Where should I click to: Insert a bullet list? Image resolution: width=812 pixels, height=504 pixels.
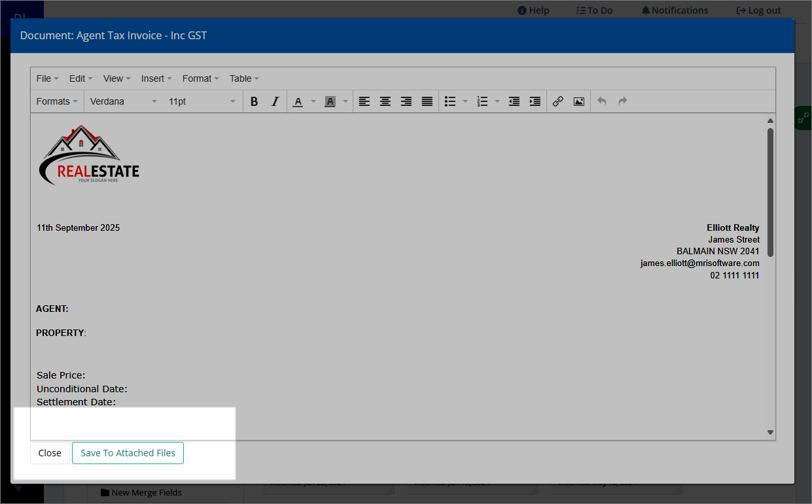(x=450, y=101)
